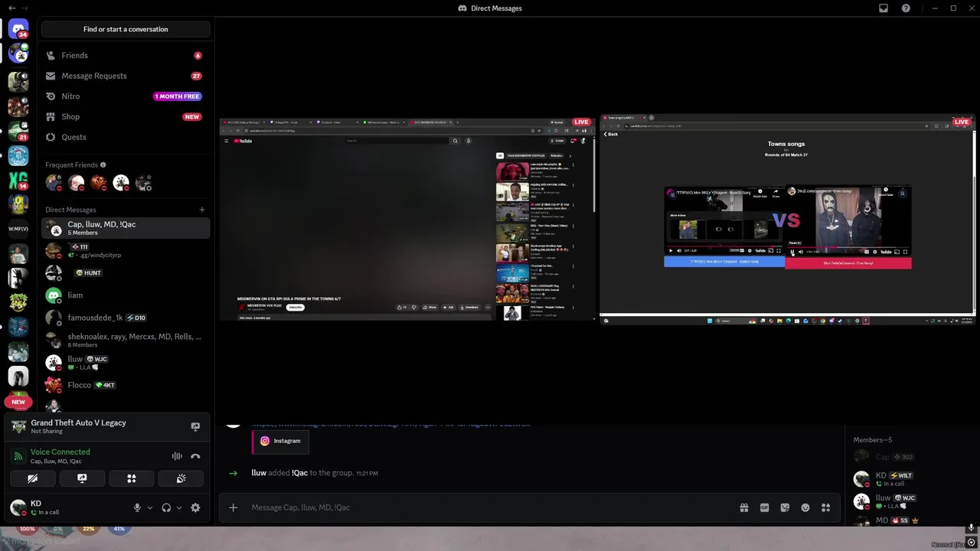Click lluw's name in system message

(259, 473)
